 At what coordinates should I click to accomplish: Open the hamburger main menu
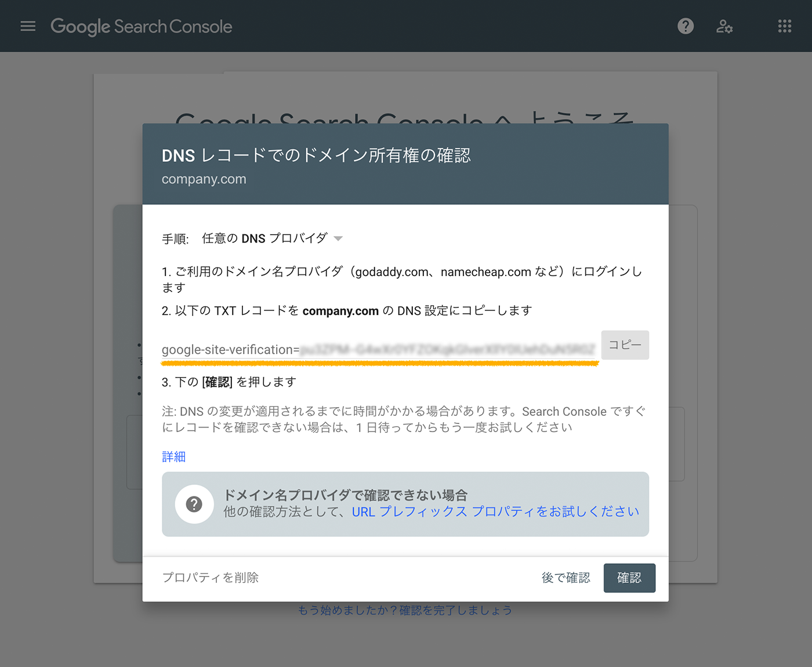28,26
